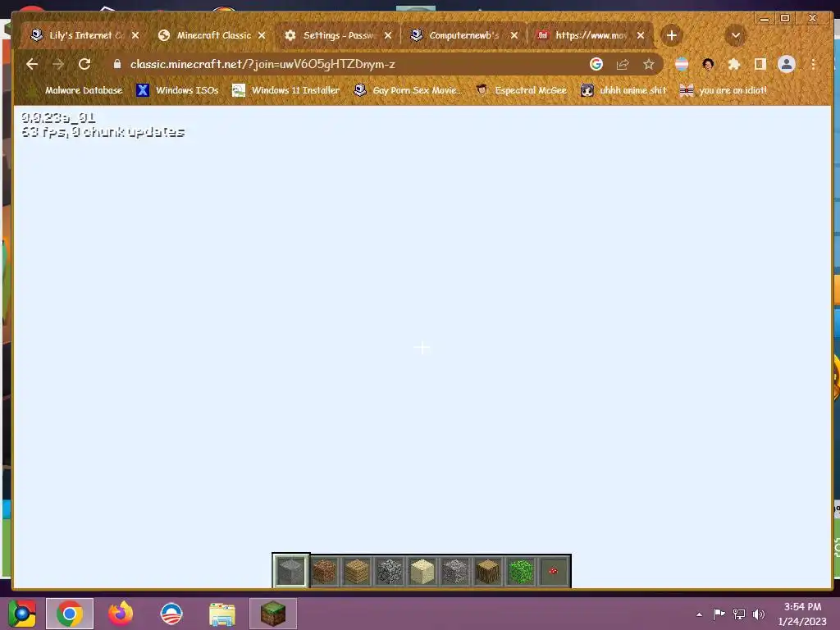840x630 pixels.
Task: Select the cobblestone block in the hotbar
Action: coord(390,571)
